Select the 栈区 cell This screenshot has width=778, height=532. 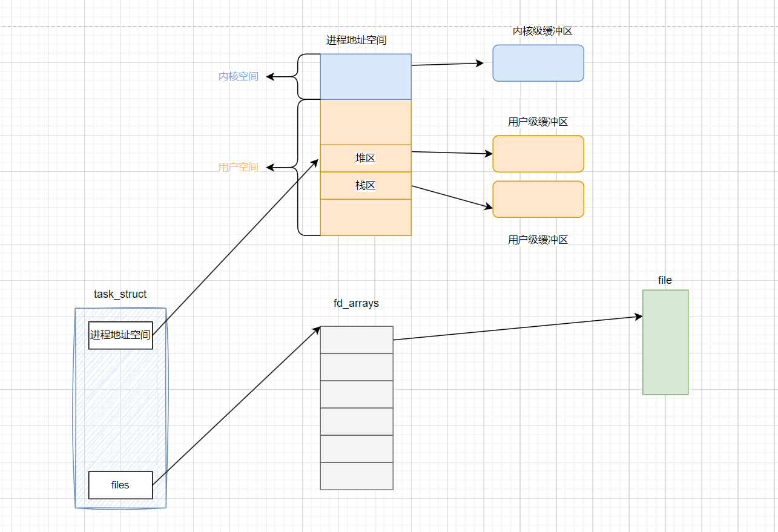[366, 185]
